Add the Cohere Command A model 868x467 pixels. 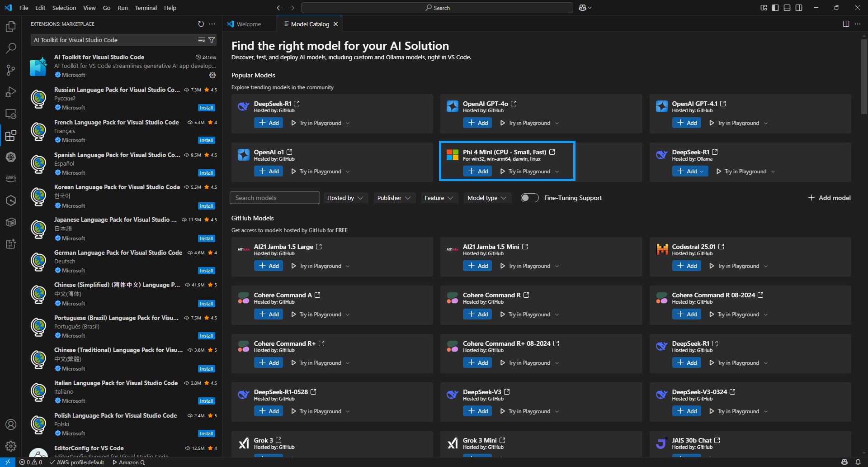pos(269,315)
